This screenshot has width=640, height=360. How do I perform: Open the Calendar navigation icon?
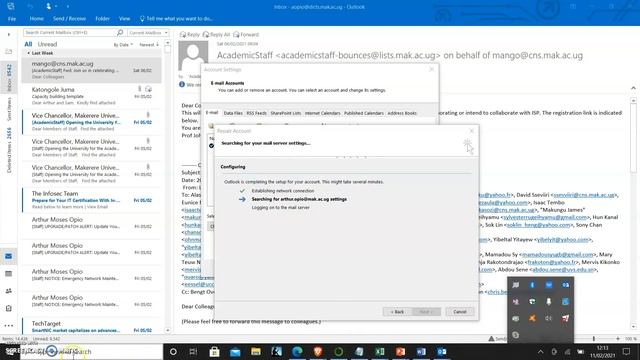coord(9,274)
